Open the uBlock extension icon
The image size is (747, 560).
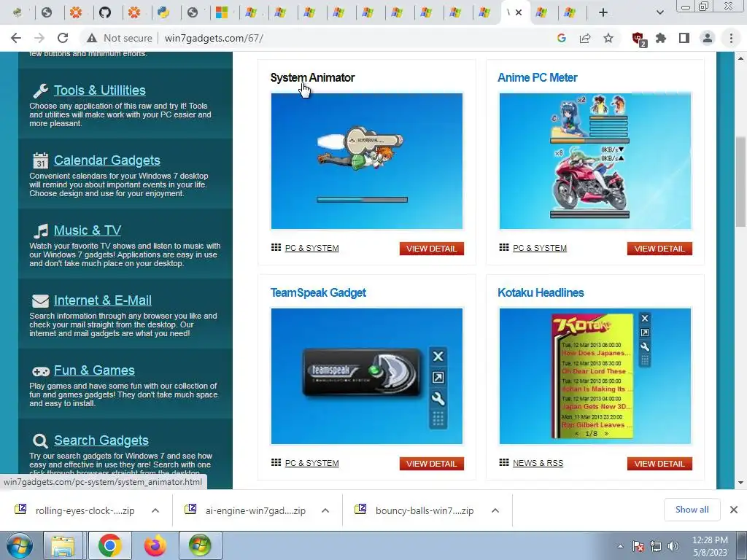click(x=638, y=39)
